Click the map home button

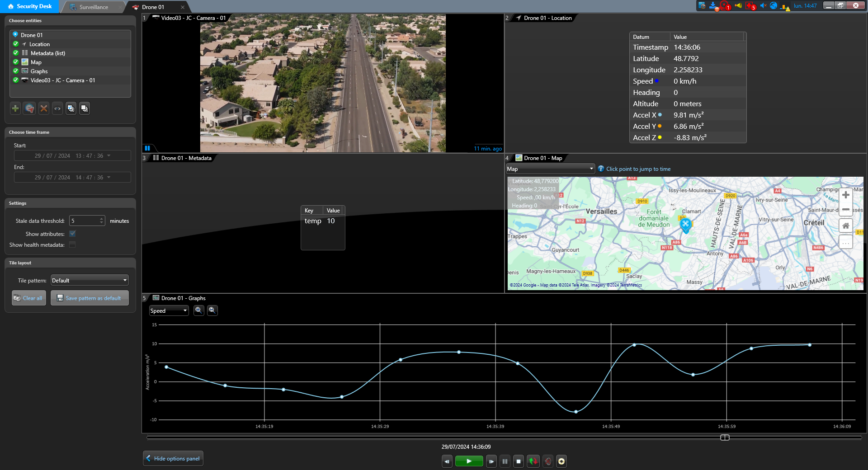pos(845,226)
